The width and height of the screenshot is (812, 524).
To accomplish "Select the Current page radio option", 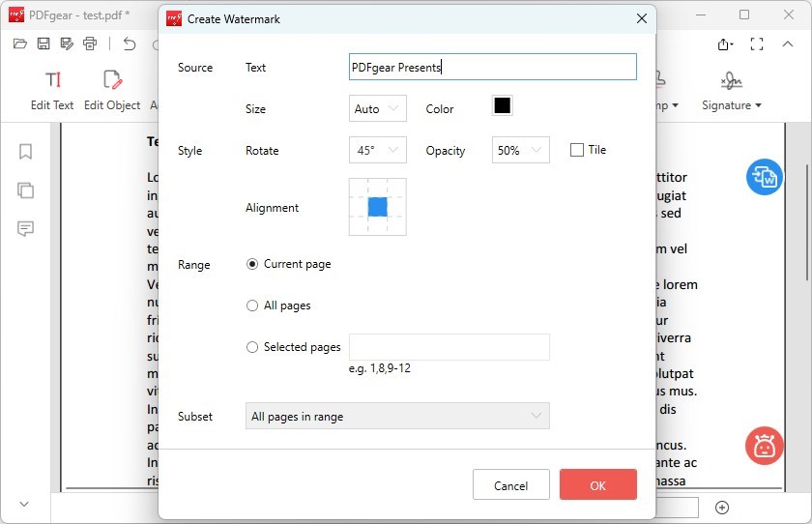I will coord(252,264).
